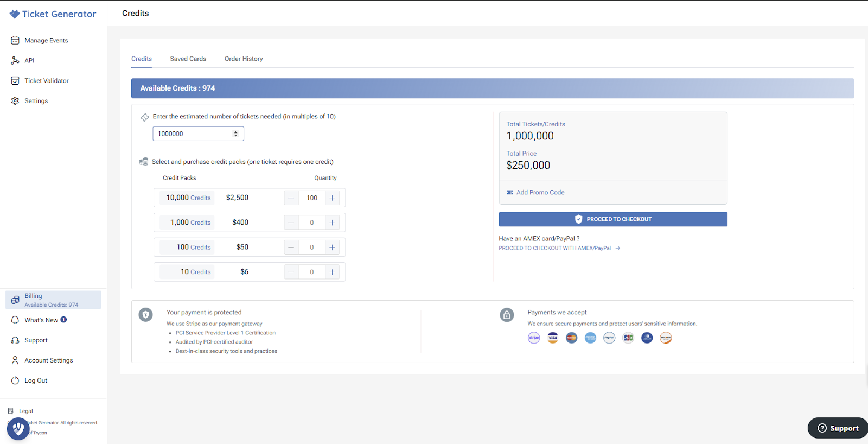This screenshot has height=444, width=868.
Task: Switch to the Saved Cards tab
Action: coord(188,59)
